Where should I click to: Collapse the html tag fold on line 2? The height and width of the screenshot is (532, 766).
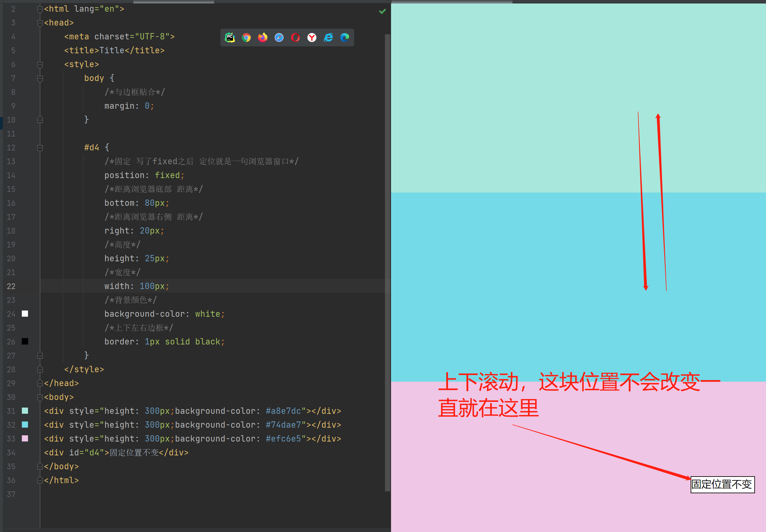(x=40, y=9)
